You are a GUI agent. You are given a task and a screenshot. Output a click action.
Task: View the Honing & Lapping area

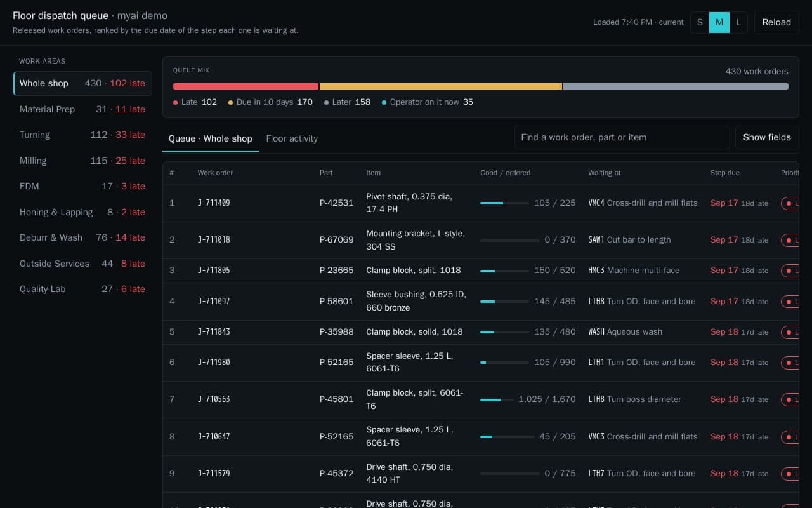pyautogui.click(x=82, y=212)
